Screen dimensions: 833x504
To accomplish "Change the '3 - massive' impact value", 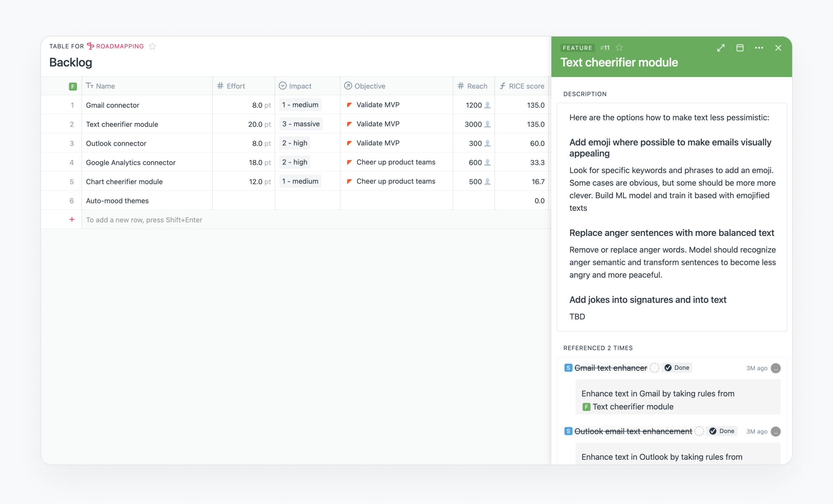I will pyautogui.click(x=301, y=124).
